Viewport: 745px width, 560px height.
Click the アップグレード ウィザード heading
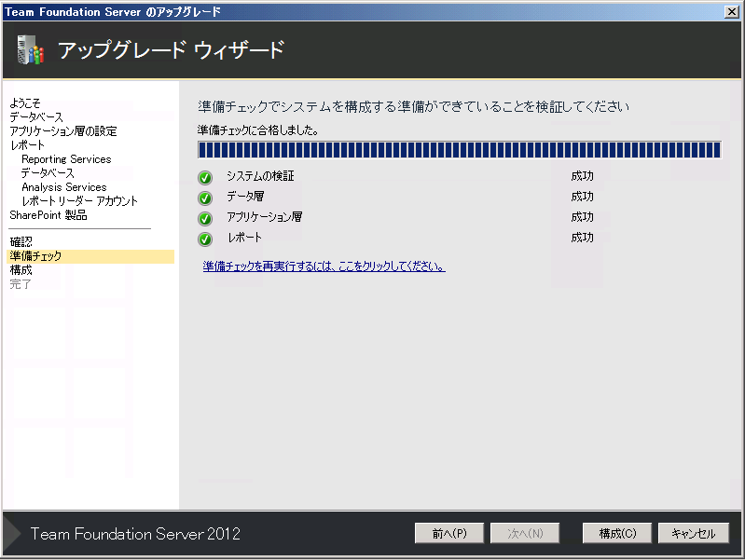[x=171, y=50]
